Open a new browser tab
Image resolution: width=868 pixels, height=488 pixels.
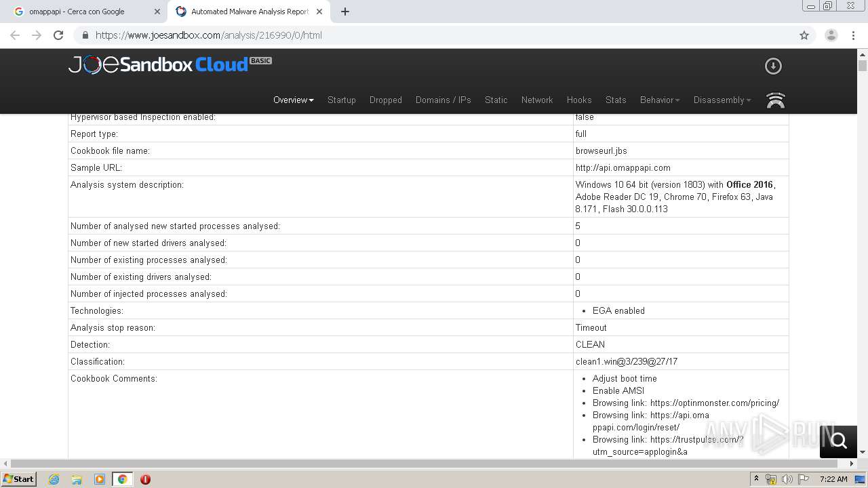(x=345, y=12)
